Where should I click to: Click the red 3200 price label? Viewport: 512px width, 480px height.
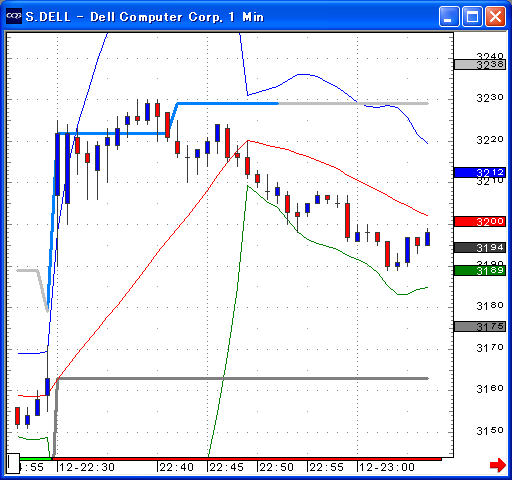click(480, 221)
